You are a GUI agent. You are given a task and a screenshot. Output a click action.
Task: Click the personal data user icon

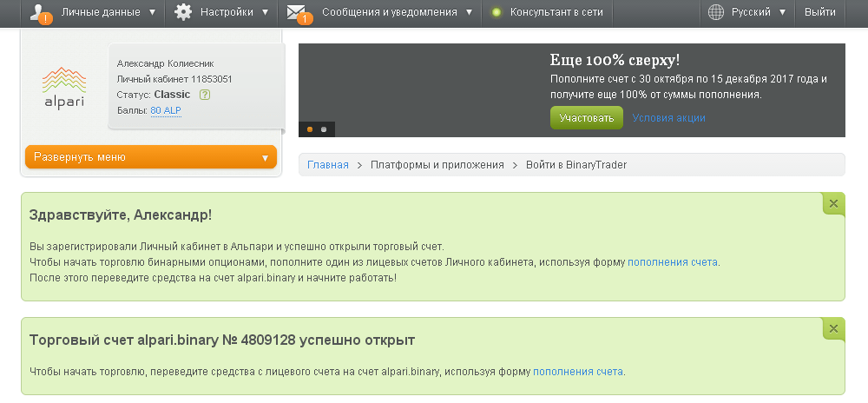(x=41, y=12)
